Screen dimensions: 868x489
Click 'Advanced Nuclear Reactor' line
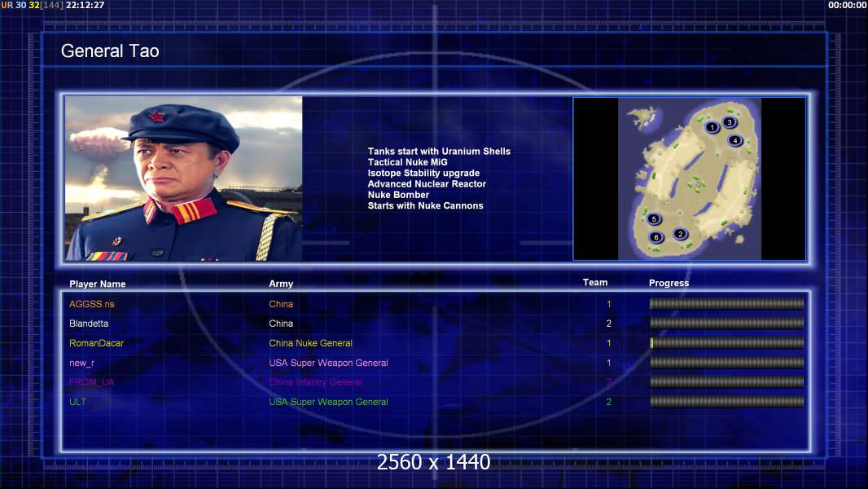coord(427,184)
